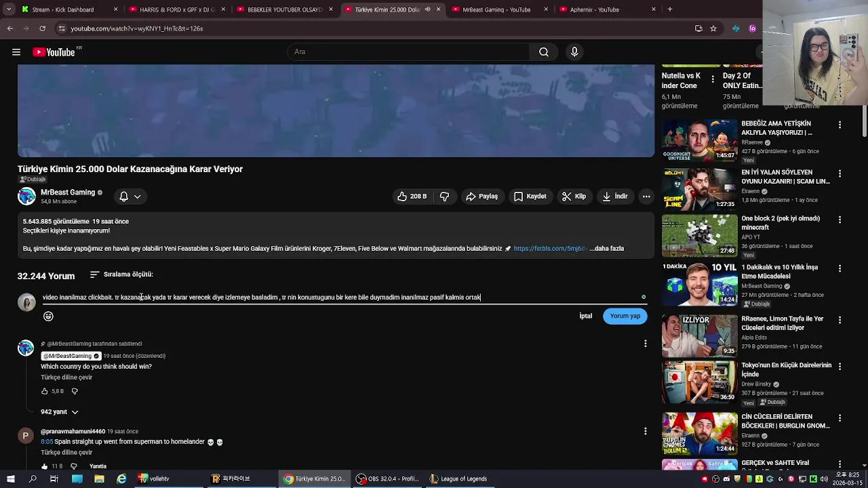
Task: Dislike the pinned MrBeastGaming comment
Action: click(x=75, y=391)
